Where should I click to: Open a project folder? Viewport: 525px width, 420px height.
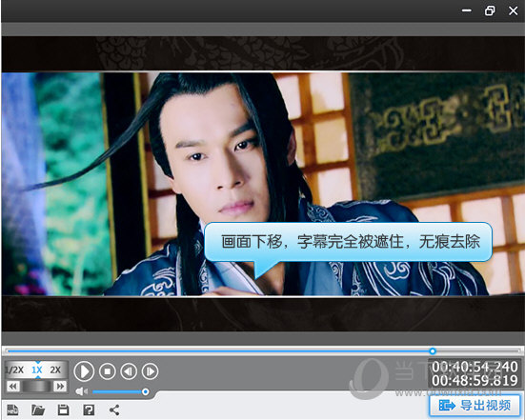point(38,410)
